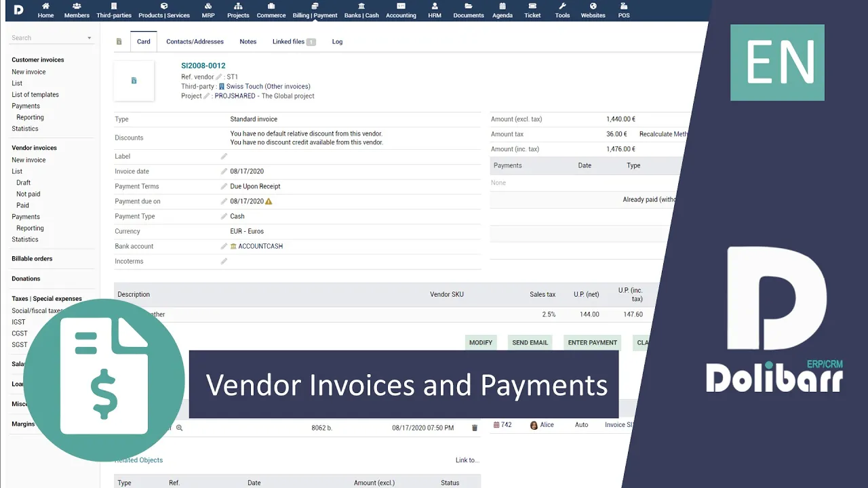Open Customer invoices in sidebar
Viewport: 868px width, 488px height.
click(x=38, y=60)
